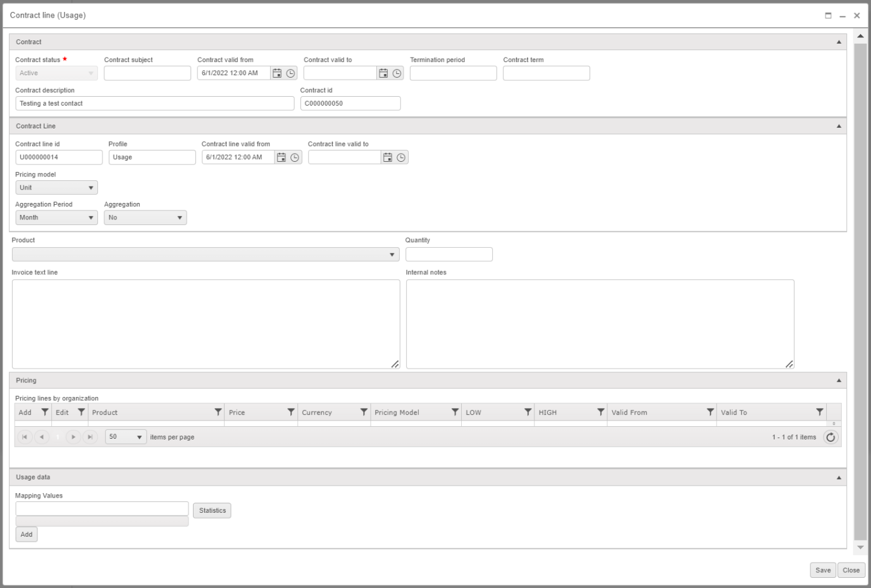Filter the Product column in pricing grid
The width and height of the screenshot is (871, 588).
[x=218, y=412]
